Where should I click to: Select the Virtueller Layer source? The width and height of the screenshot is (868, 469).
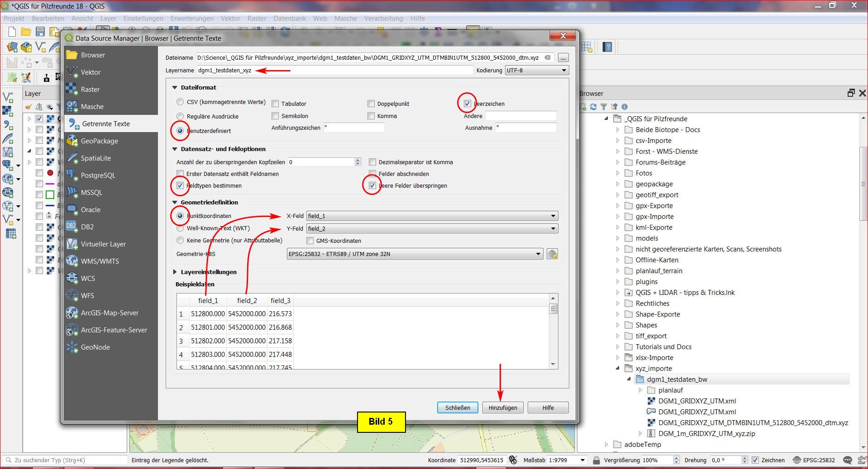tap(103, 244)
